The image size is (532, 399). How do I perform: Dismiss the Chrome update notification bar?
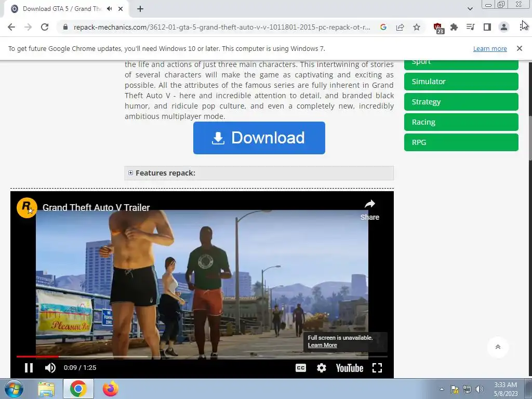[x=520, y=48]
